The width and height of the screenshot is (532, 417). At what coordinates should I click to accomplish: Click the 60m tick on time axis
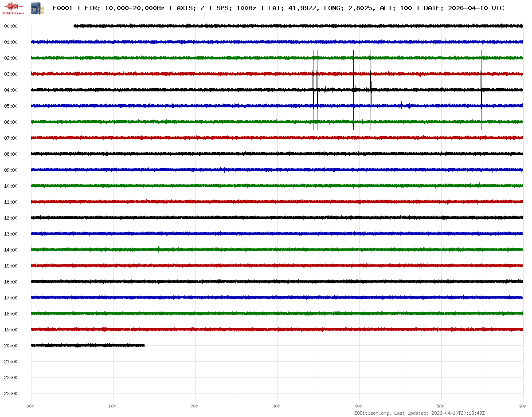click(x=523, y=406)
